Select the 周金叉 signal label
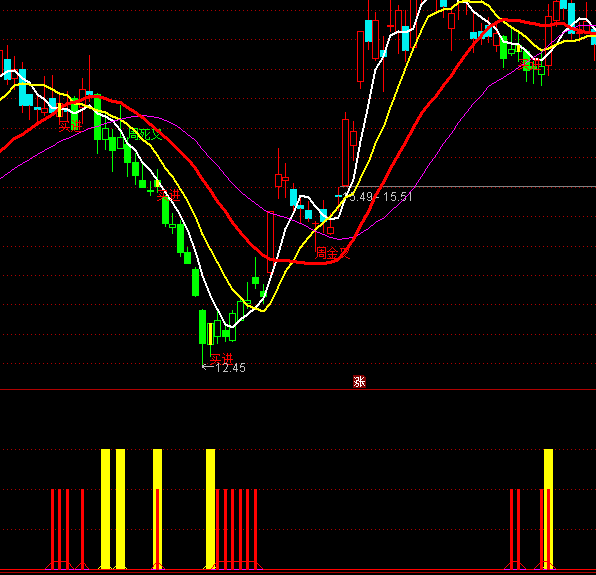 tap(333, 253)
